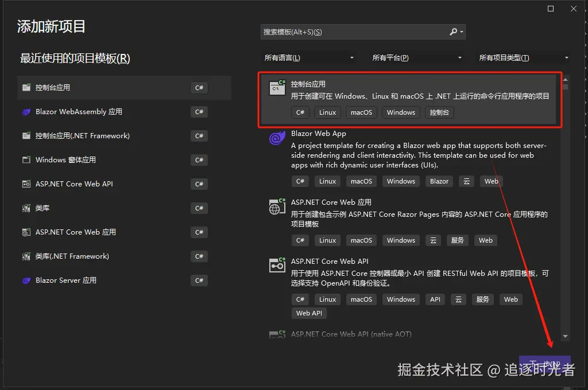Expand the search options arrow next to magnifier
This screenshot has width=588, height=390.
[462, 32]
